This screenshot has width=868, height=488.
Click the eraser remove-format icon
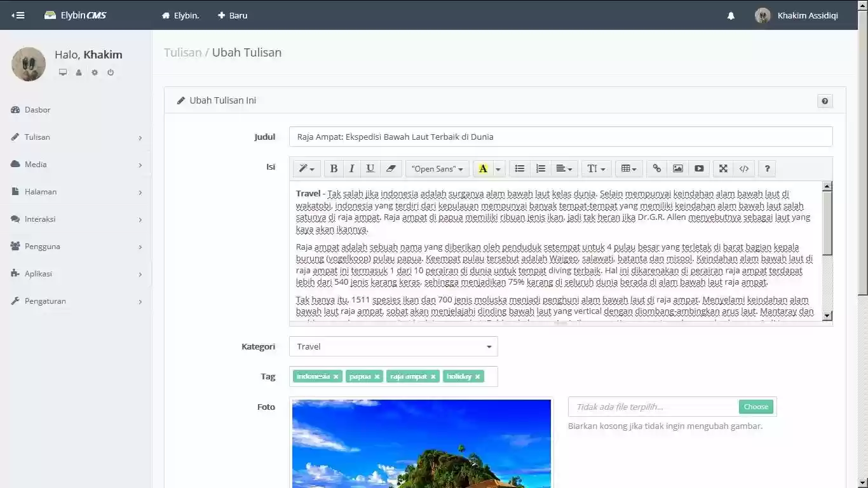[x=391, y=168]
